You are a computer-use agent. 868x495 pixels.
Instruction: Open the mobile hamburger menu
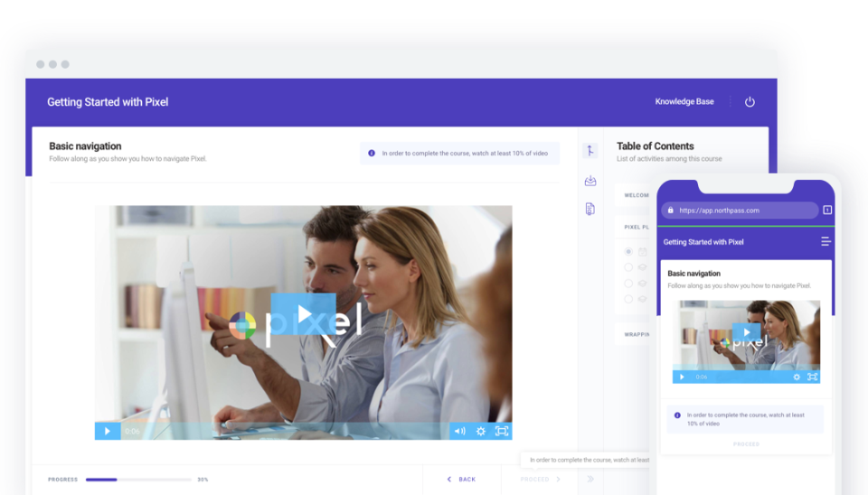(x=826, y=242)
